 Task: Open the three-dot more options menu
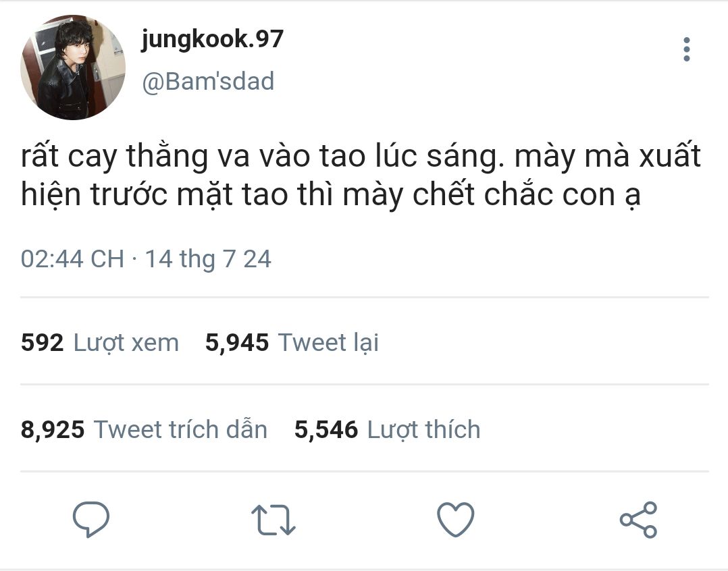[x=686, y=49]
